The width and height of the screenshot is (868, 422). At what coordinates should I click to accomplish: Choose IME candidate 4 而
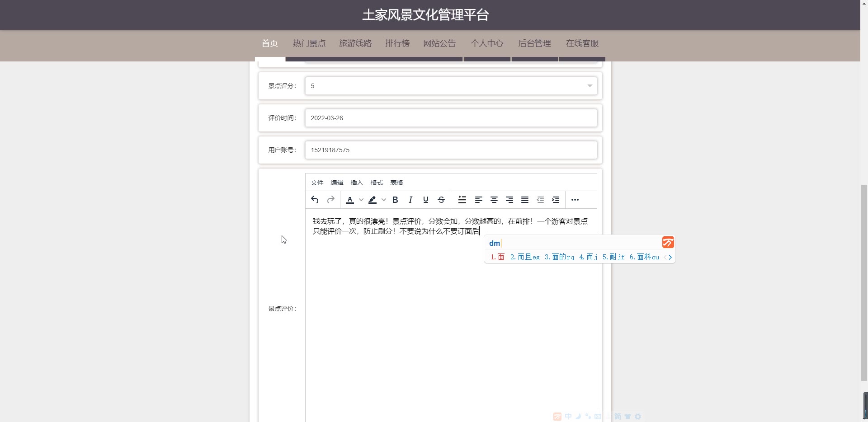[x=588, y=257]
